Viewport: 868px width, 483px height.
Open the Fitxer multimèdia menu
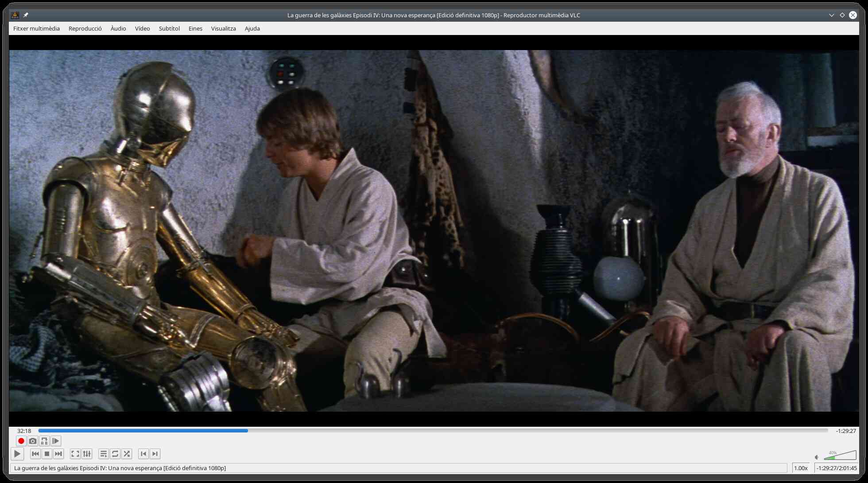click(x=36, y=28)
